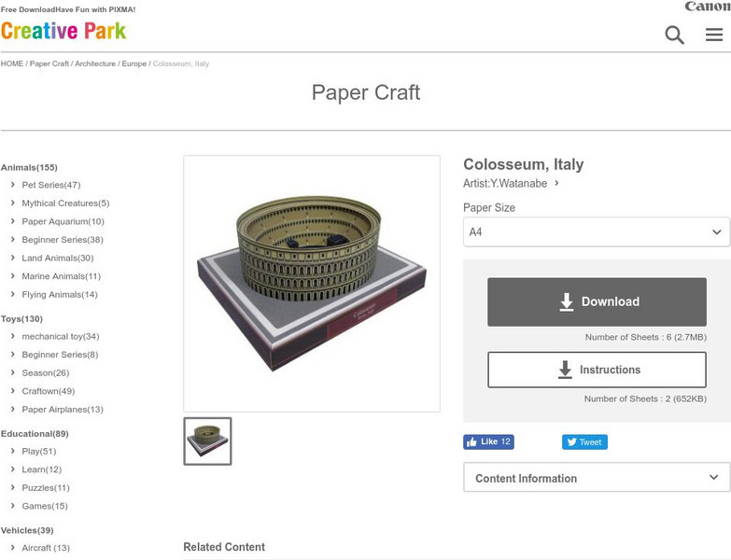
Task: Open the A4 paper size dropdown
Action: coord(597,231)
